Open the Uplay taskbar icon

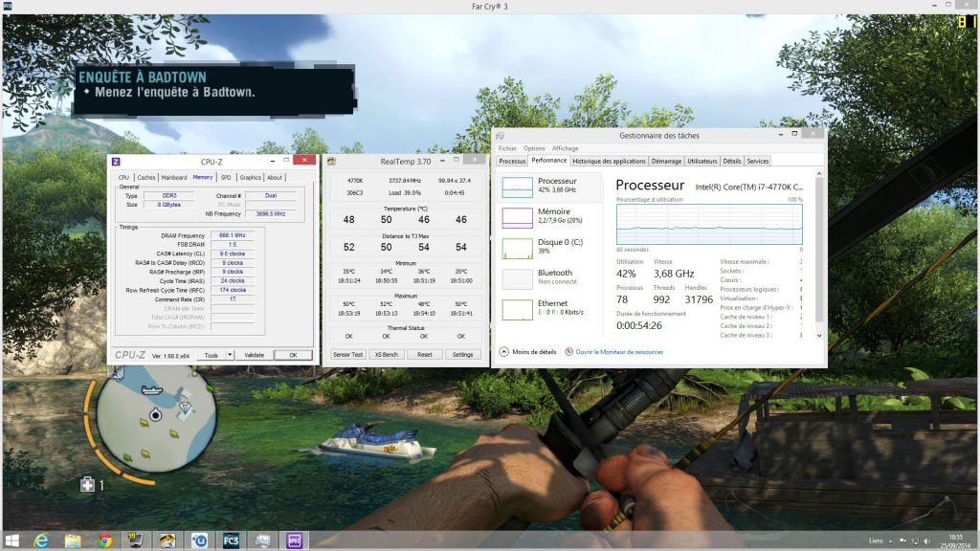pos(199,540)
